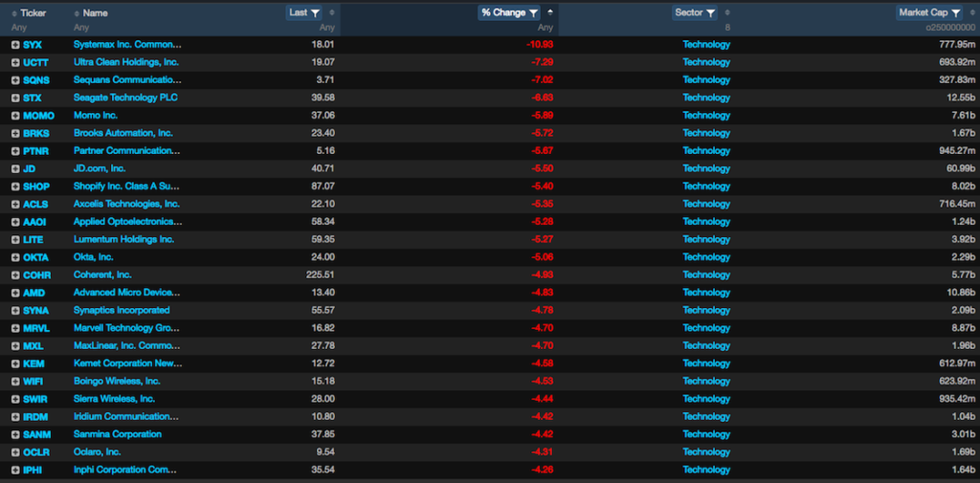980x483 pixels.
Task: Select the -4.26 percent change cell
Action: click(x=542, y=470)
